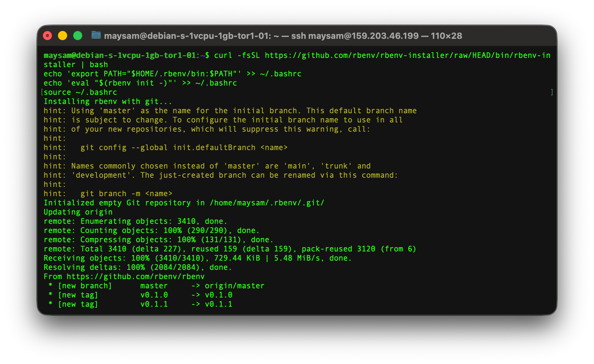Click '[new branch] master -> origin/master' line

click(156, 286)
